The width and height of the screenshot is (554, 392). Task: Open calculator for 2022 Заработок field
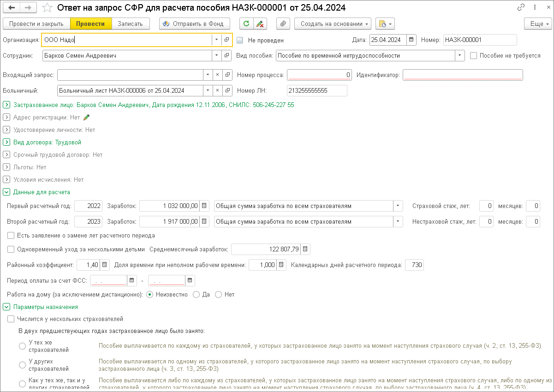[x=205, y=206]
